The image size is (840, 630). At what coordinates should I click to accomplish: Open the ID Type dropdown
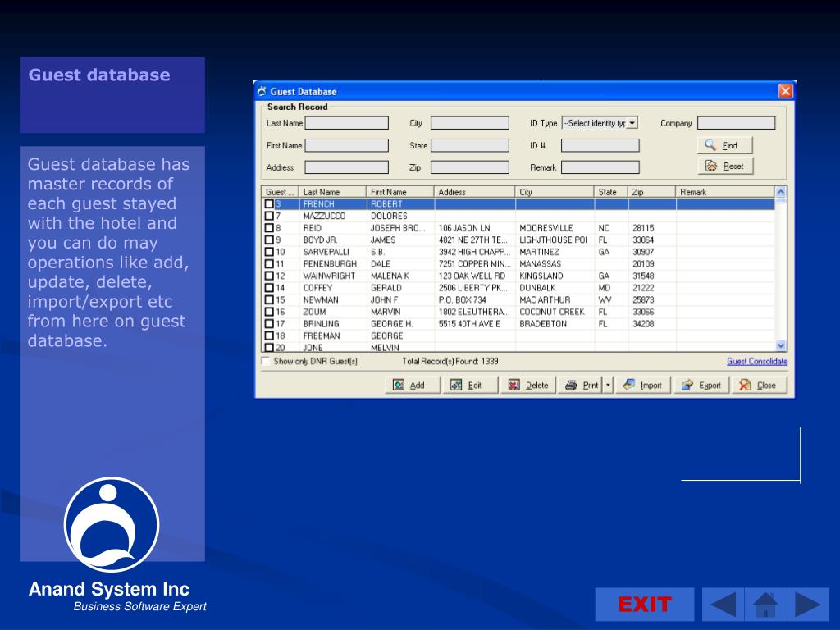point(632,123)
